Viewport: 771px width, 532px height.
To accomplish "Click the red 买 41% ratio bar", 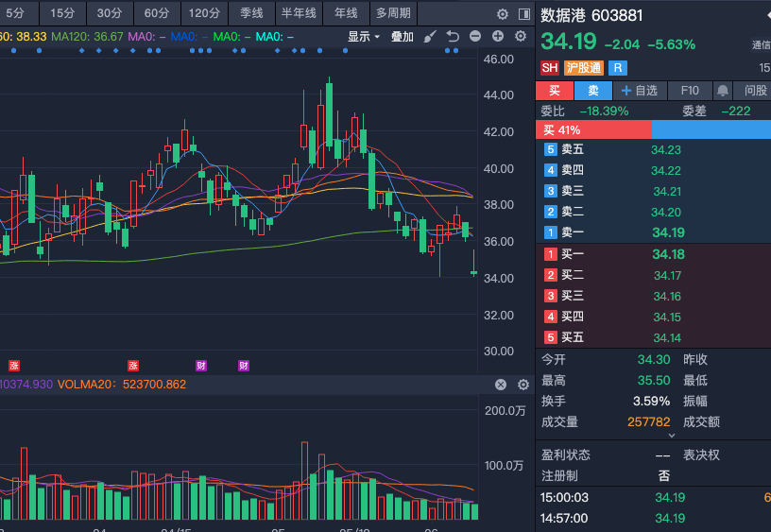I will 593,129.
